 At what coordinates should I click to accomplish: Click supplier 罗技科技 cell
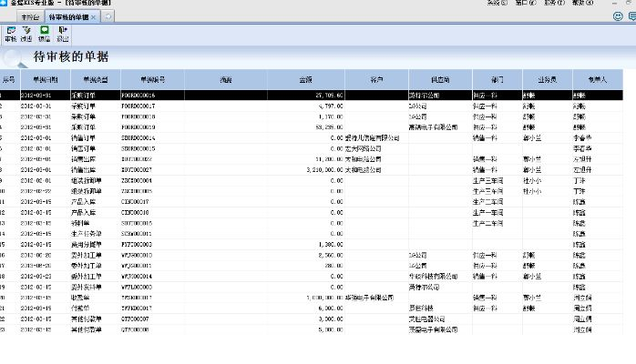(x=422, y=308)
